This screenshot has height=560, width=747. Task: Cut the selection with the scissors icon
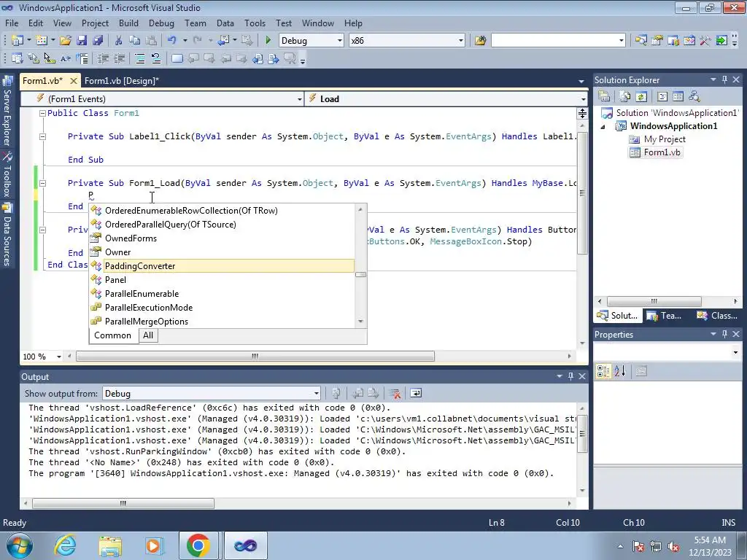pyautogui.click(x=119, y=41)
